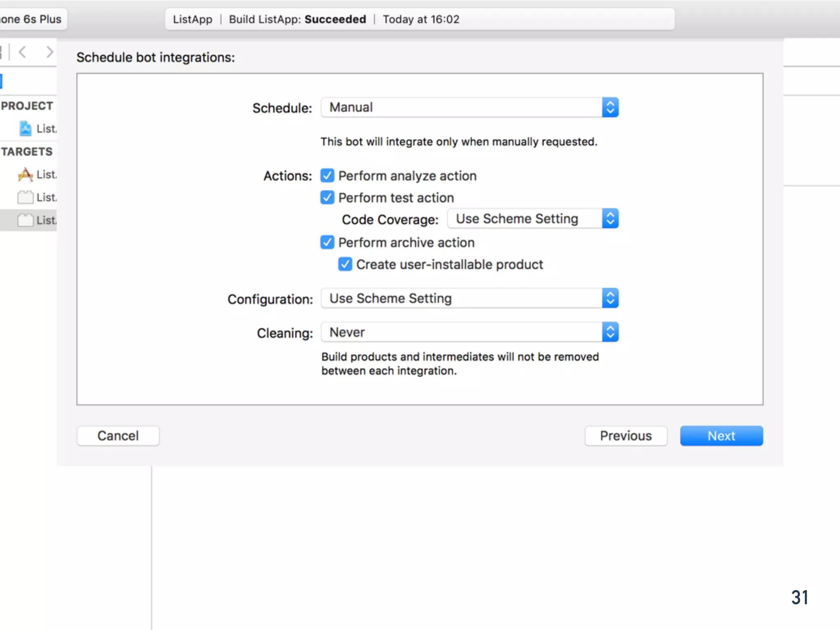
Task: Select the highlighted third target bundle icon
Action: click(x=25, y=220)
